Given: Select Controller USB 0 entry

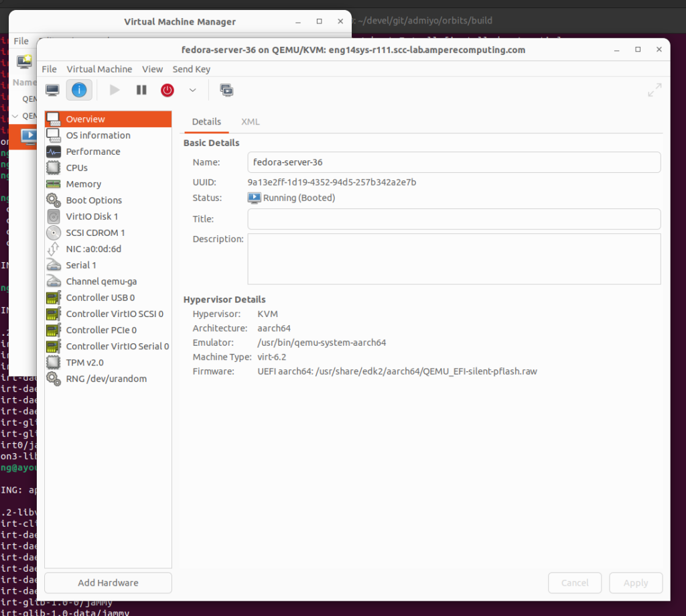Looking at the screenshot, I should pyautogui.click(x=108, y=297).
